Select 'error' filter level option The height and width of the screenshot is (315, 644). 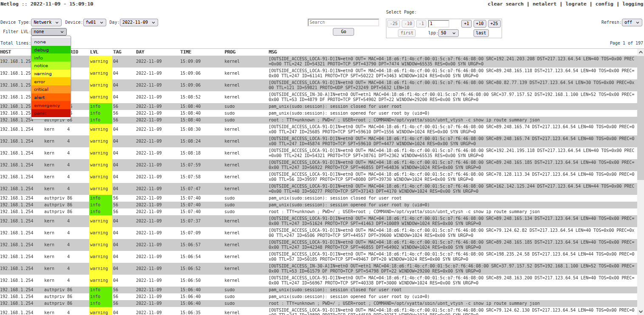tap(51, 82)
